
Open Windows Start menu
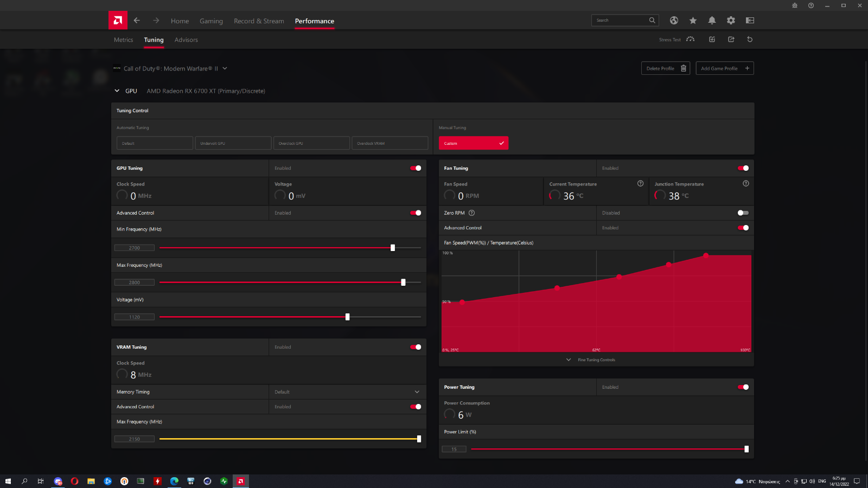click(8, 481)
